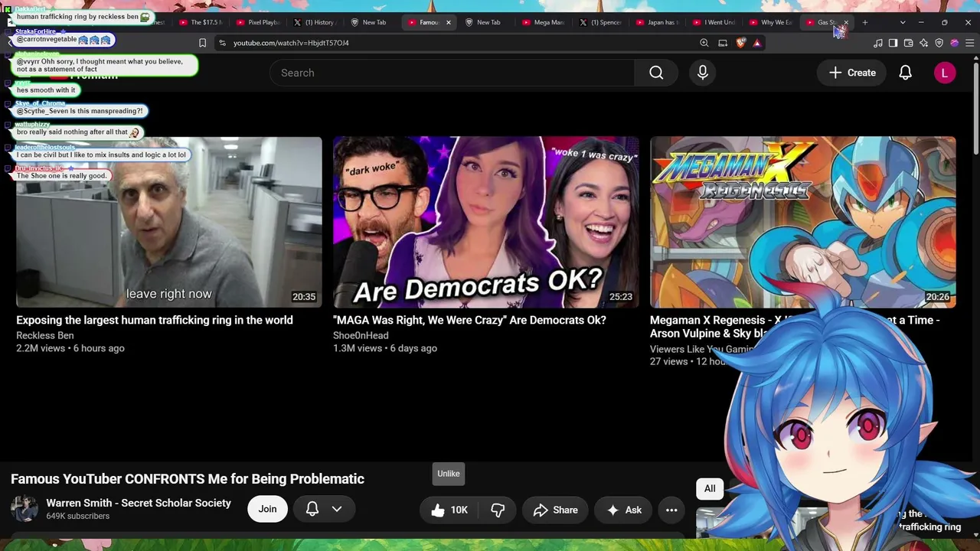Click the Brave Rewards triangle icon

coord(757,43)
